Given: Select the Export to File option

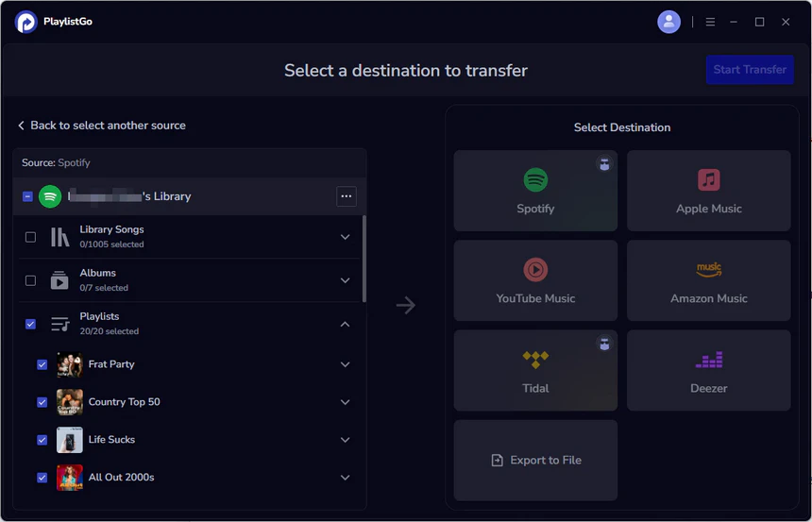Looking at the screenshot, I should 535,460.
